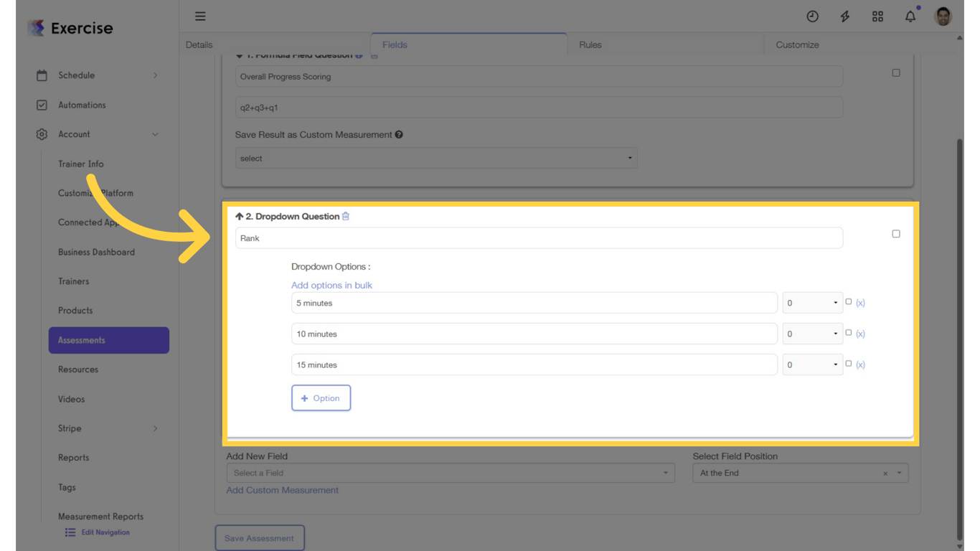Screen dimensions: 980x551
Task: Move the Dropdown Question up with the arrow icon
Action: point(238,216)
